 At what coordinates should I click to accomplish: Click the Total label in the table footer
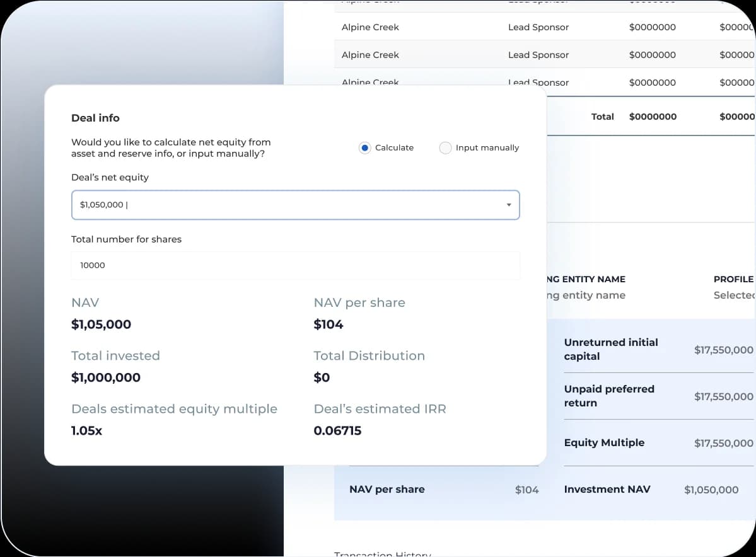tap(602, 117)
